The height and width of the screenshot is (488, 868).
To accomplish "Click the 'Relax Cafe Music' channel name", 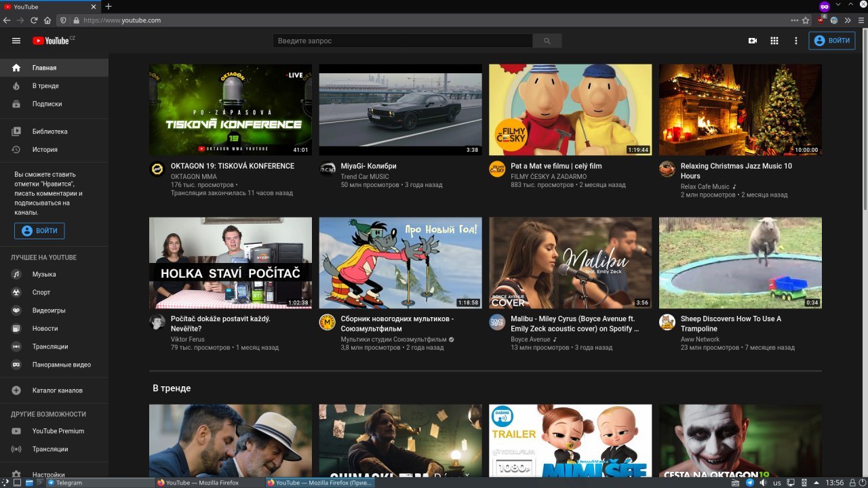I will point(705,186).
